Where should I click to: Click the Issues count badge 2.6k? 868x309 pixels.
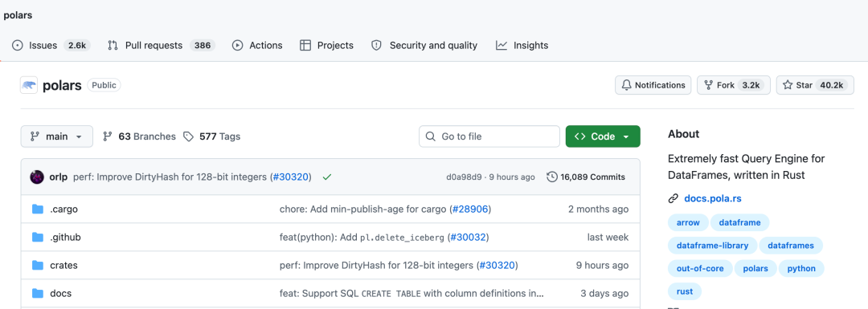76,45
